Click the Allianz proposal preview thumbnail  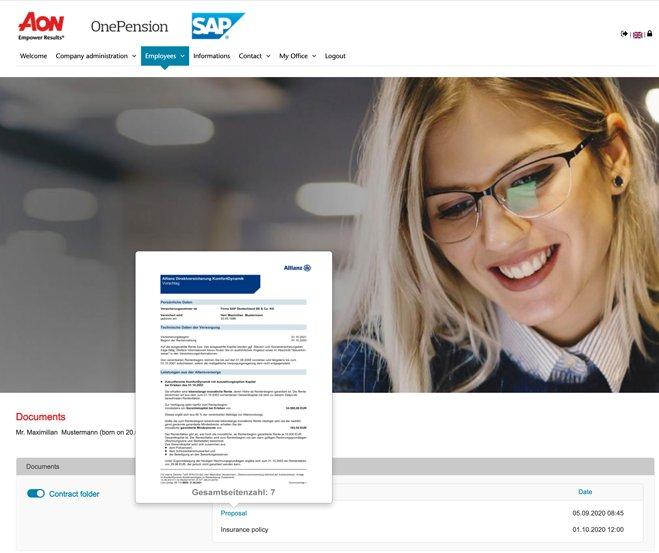(234, 377)
